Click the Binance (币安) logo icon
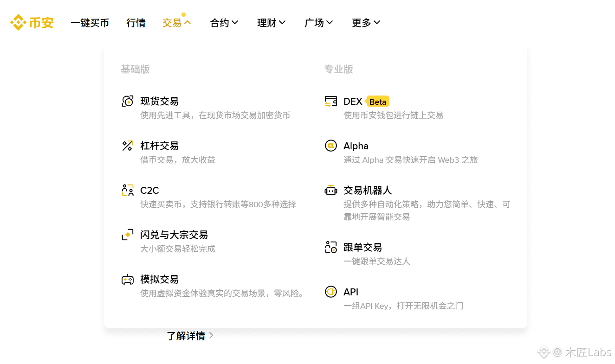Image resolution: width=615 pixels, height=364 pixels. tap(18, 22)
